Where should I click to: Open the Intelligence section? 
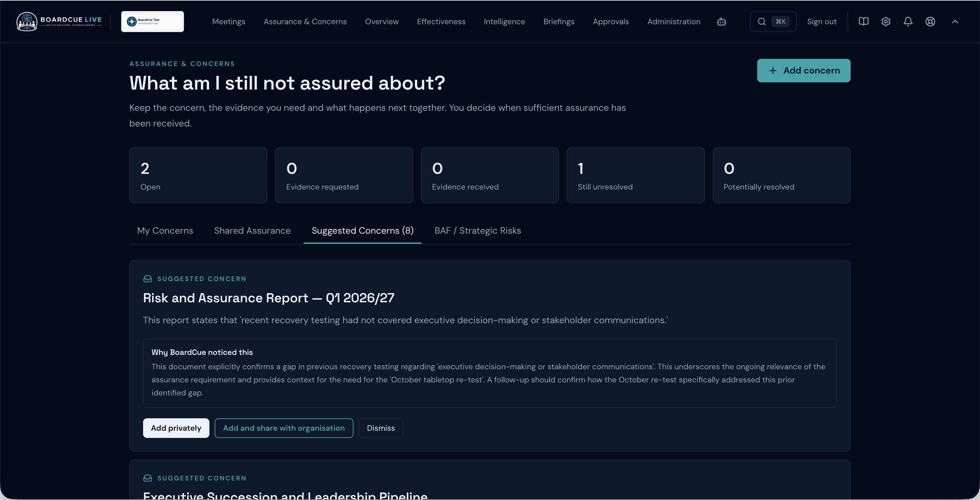tap(504, 22)
